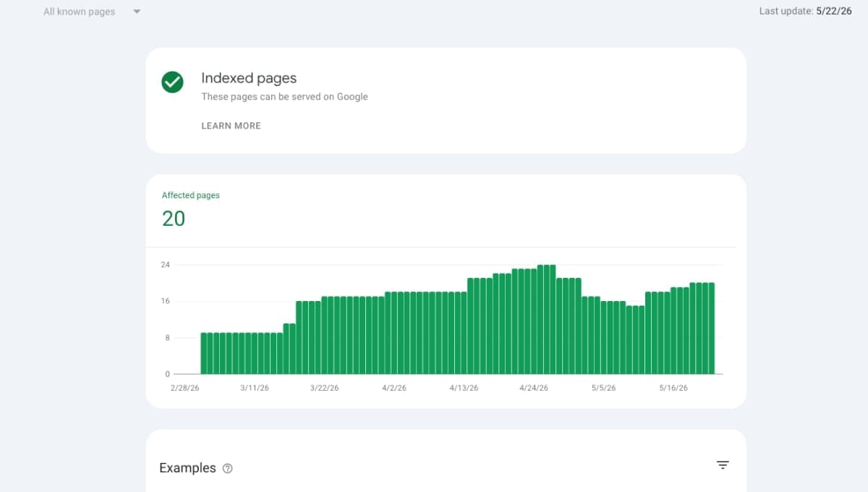Select the last bar at chart's right end
The width and height of the screenshot is (868, 492).
tap(712, 328)
